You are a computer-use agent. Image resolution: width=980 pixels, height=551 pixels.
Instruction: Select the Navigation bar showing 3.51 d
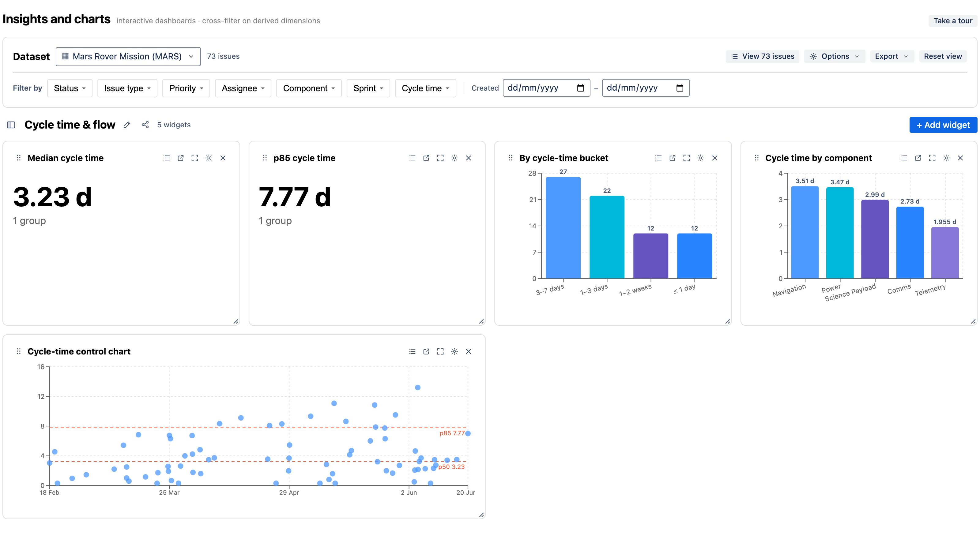pos(805,232)
